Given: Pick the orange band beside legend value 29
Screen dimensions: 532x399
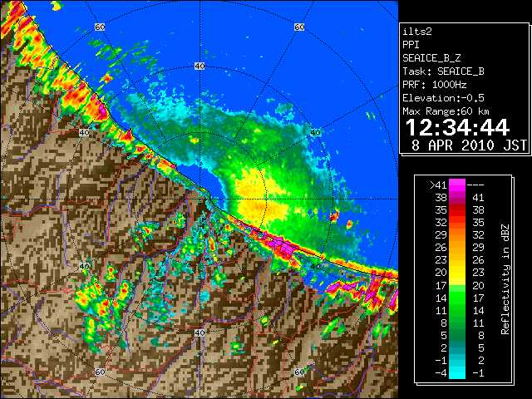Looking at the screenshot, I should pyautogui.click(x=457, y=235).
